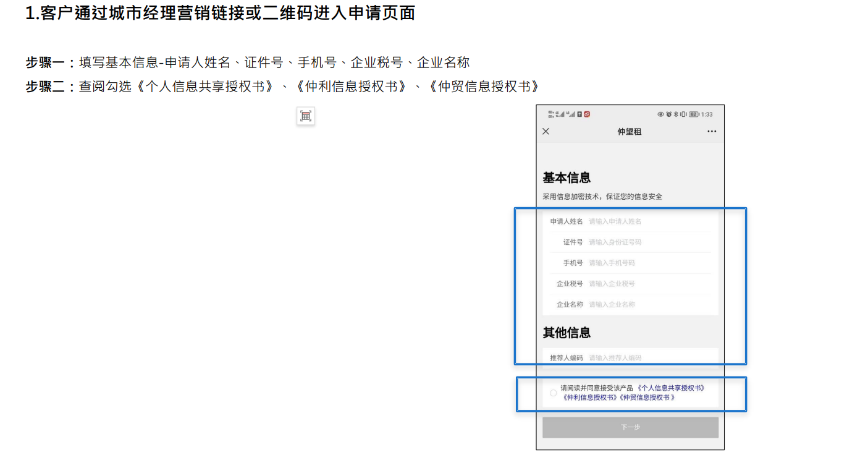Tap the X close icon in the 仲望租 header
Image resolution: width=868 pixels, height=460 pixels.
click(546, 132)
